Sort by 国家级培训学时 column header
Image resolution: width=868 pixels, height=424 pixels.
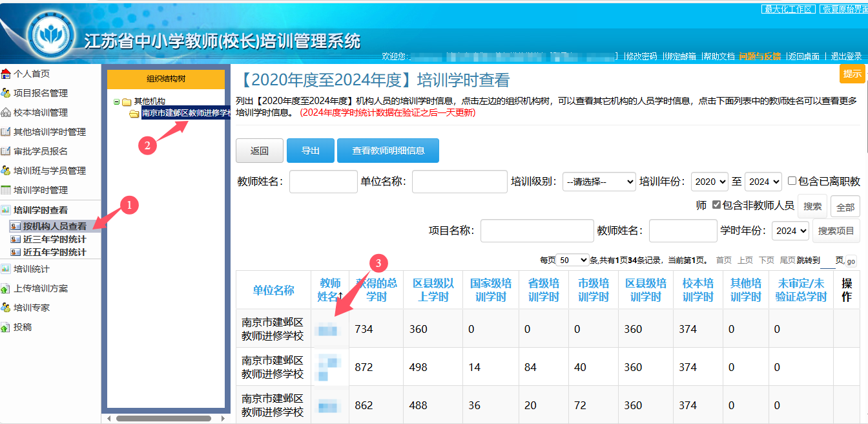tap(491, 290)
